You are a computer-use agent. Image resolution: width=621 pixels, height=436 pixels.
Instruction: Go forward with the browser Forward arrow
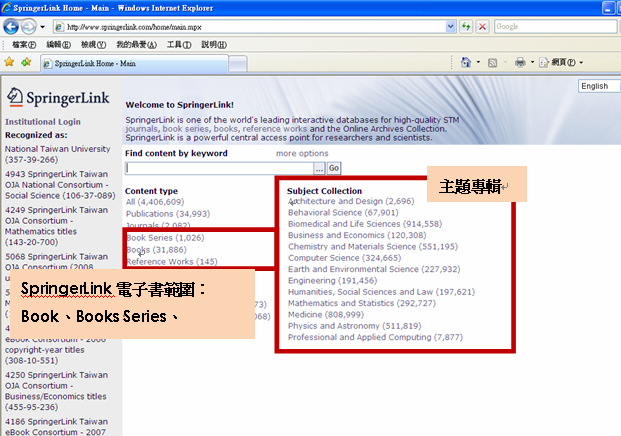(x=29, y=27)
